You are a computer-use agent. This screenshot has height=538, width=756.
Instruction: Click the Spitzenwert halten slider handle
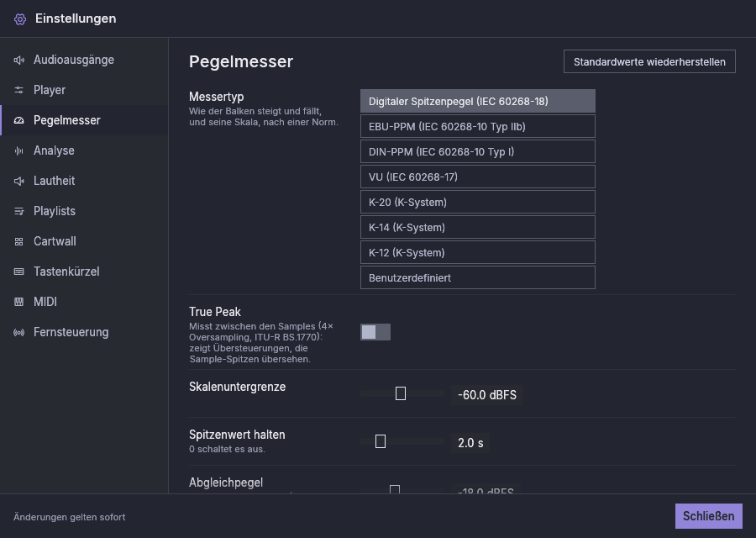pos(381,441)
